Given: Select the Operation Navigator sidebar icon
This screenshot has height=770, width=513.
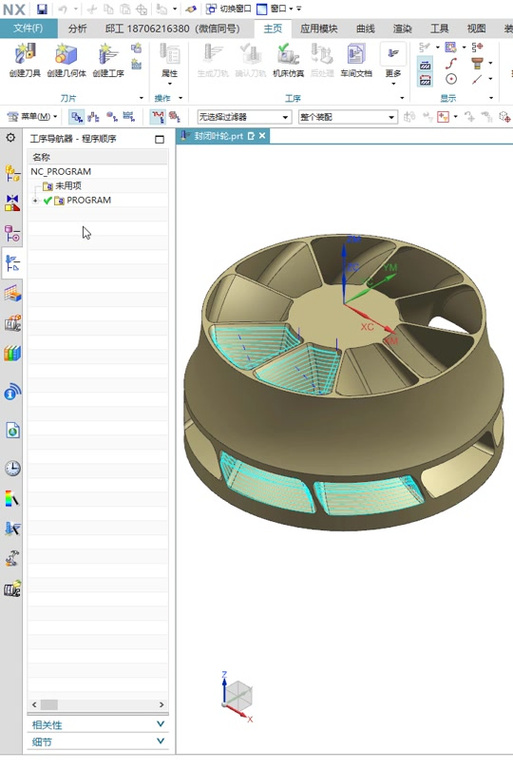Looking at the screenshot, I should click(x=12, y=264).
